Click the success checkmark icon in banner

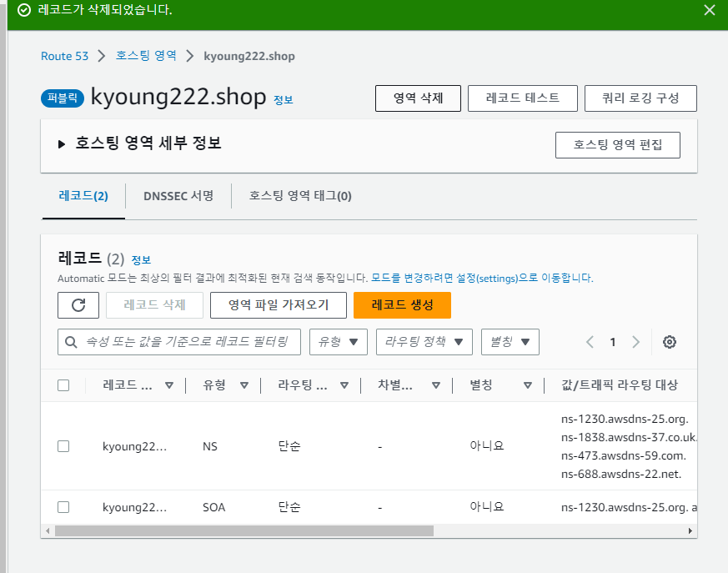point(24,10)
